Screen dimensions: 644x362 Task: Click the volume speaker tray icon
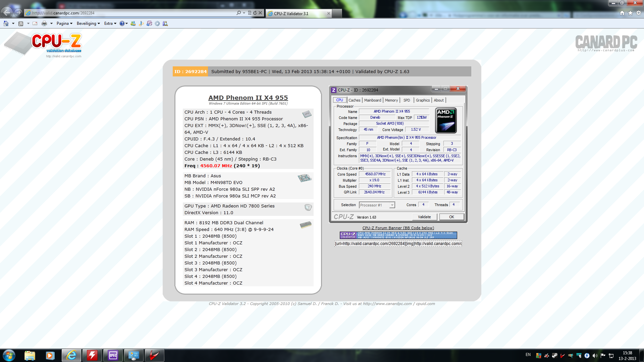tap(595, 355)
